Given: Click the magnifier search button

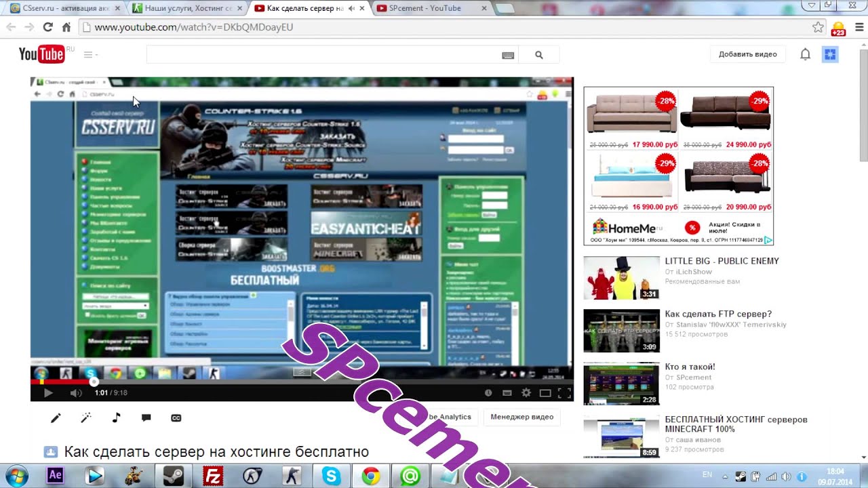Looking at the screenshot, I should tap(539, 55).
